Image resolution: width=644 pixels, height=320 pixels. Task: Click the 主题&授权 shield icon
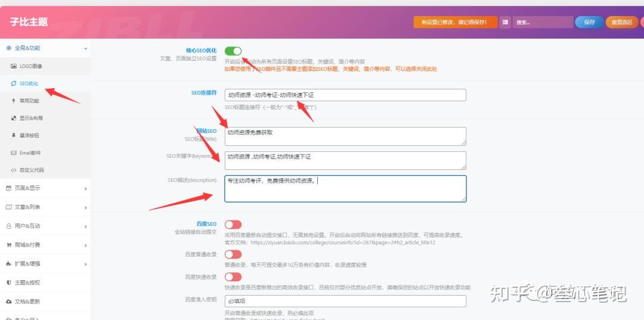coord(9,282)
